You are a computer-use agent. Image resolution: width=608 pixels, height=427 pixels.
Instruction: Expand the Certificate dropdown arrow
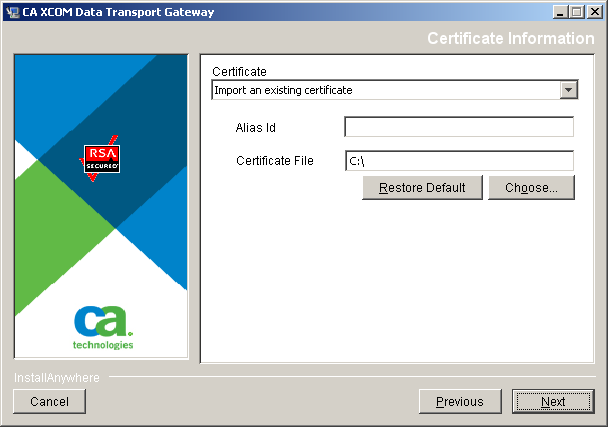coord(568,90)
